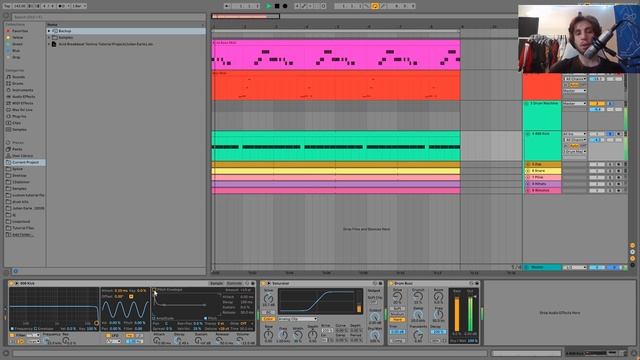Click the browser search field
This screenshot has width=640, height=360.
108,17
